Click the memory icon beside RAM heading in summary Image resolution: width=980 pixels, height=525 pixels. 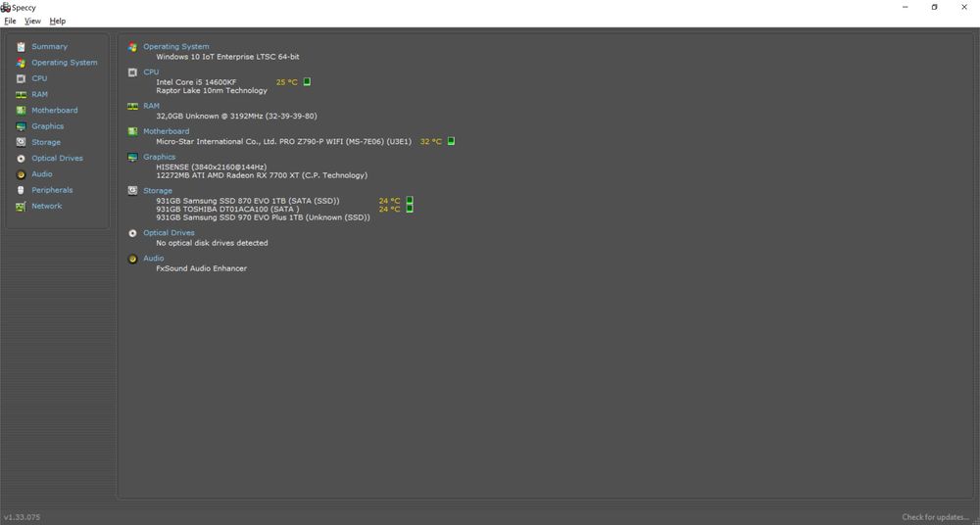coord(132,106)
